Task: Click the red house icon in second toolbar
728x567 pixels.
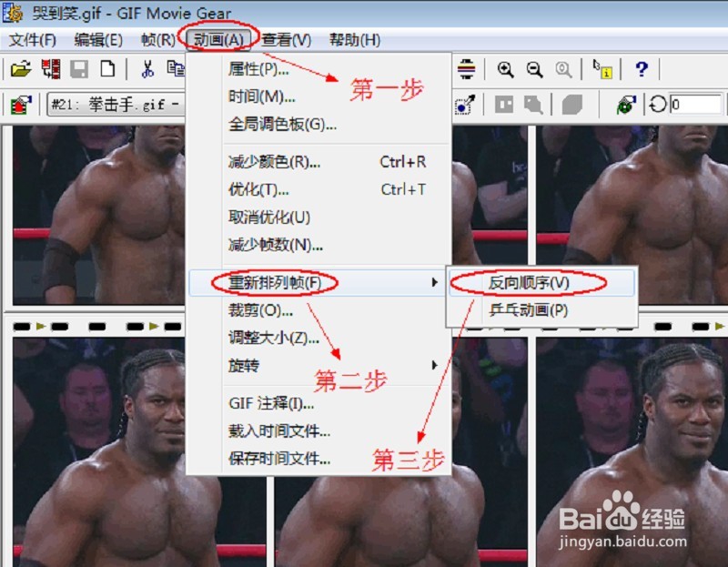Action: pos(21,105)
